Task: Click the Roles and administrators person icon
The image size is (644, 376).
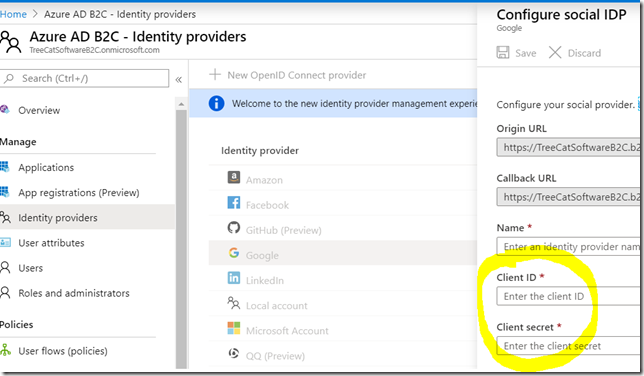Action: click(x=5, y=293)
